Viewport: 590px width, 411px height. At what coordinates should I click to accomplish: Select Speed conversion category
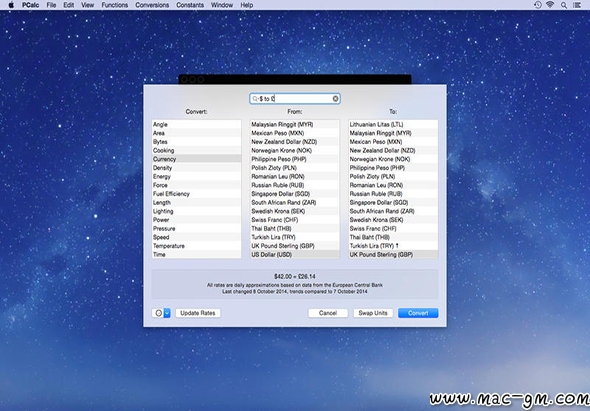coord(196,237)
